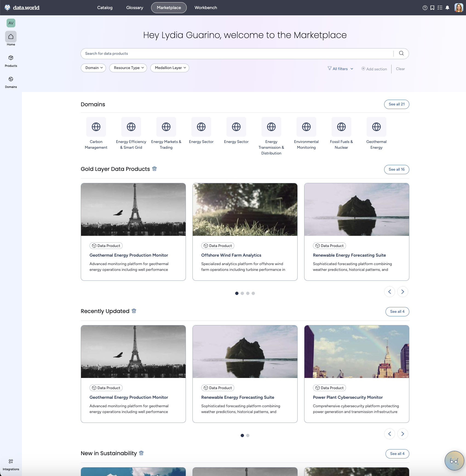The width and height of the screenshot is (466, 476).
Task: Open Renewable Energy Forecasting Suite in Recently Updated
Action: point(238,397)
